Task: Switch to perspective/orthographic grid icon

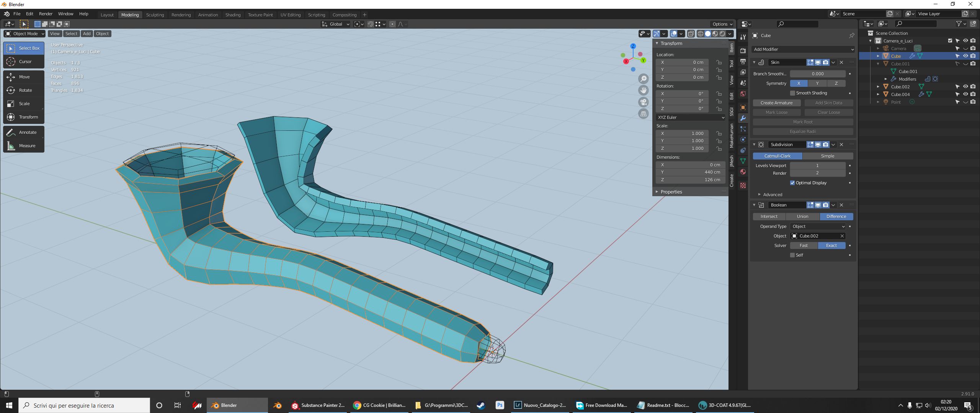Action: tap(644, 114)
